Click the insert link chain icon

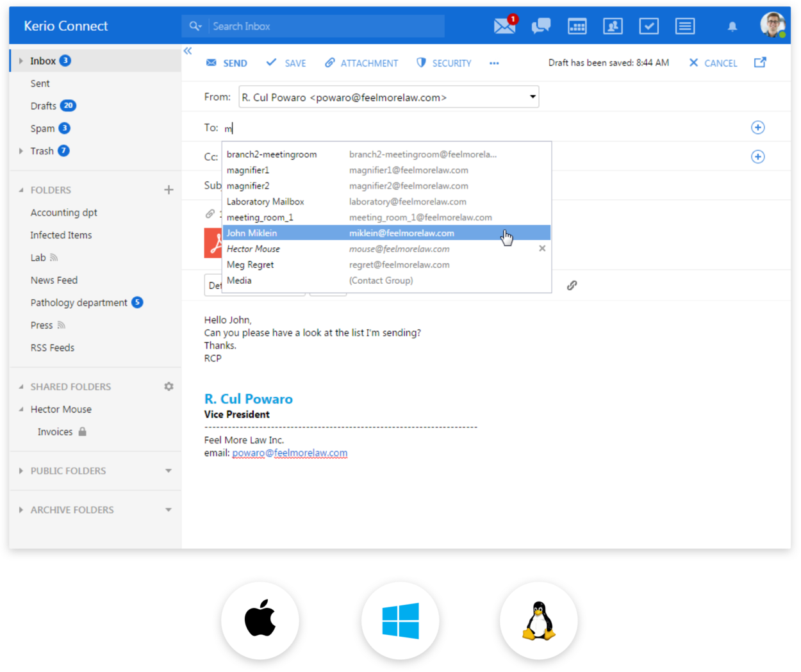(572, 286)
